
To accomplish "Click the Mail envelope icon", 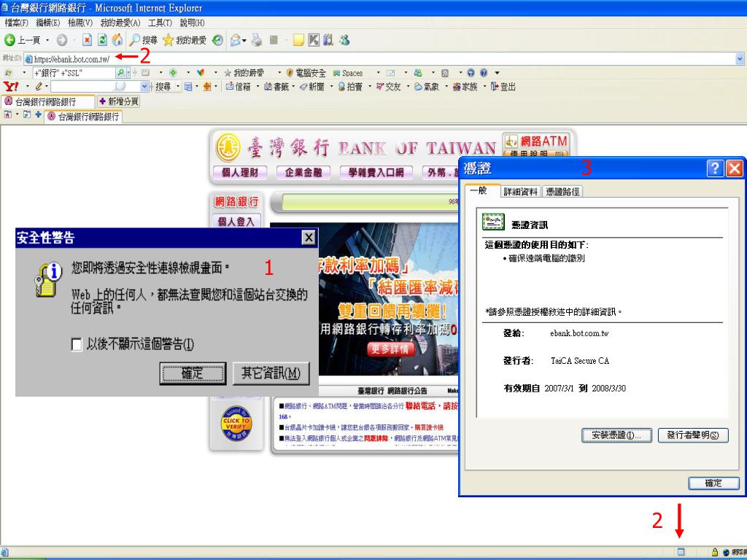I will coord(236,40).
